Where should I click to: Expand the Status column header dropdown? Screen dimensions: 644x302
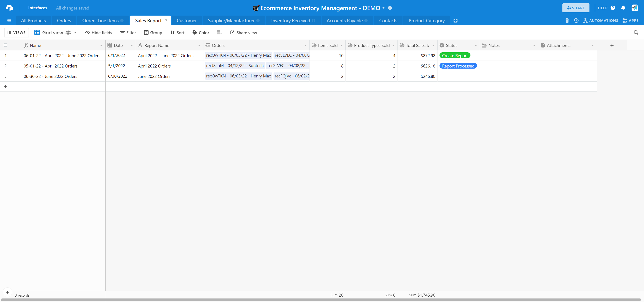click(x=476, y=45)
